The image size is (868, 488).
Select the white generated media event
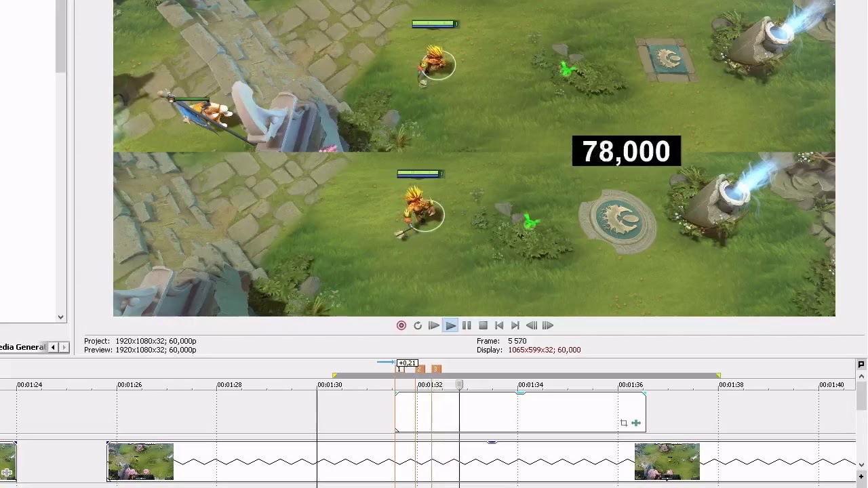tap(520, 412)
